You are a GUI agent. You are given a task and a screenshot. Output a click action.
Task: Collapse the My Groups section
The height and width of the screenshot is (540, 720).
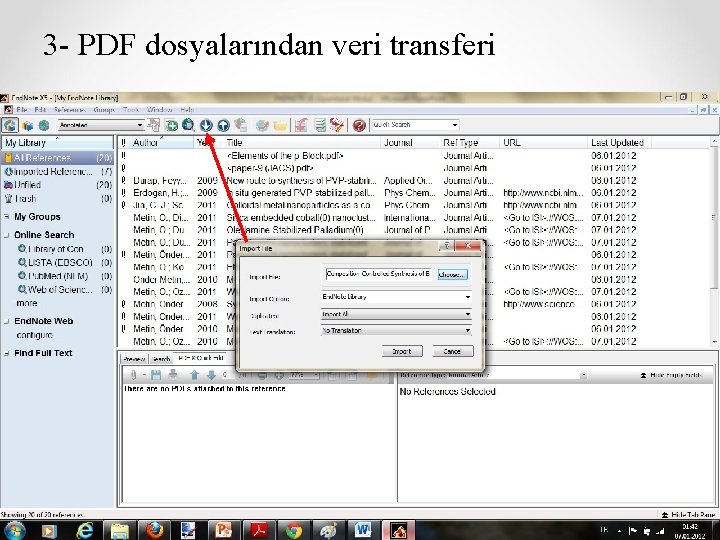click(7, 216)
